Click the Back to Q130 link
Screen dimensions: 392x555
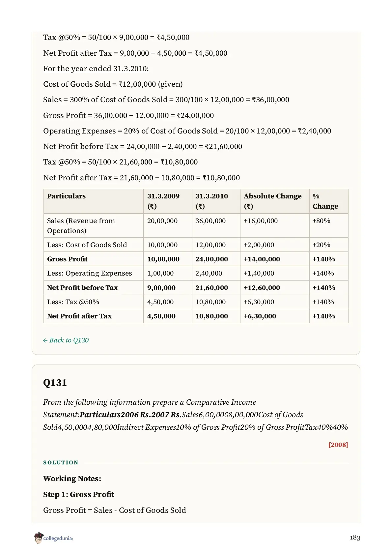click(66, 340)
